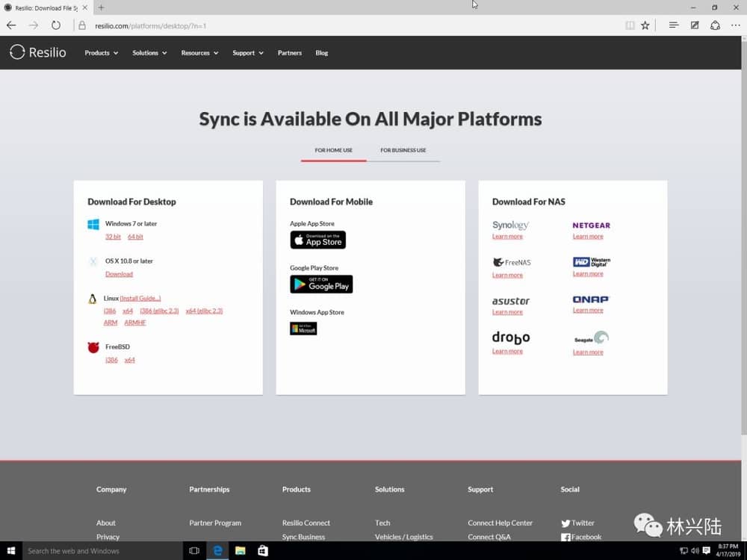747x560 pixels.
Task: Open Task View on the taskbar
Action: pyautogui.click(x=194, y=551)
